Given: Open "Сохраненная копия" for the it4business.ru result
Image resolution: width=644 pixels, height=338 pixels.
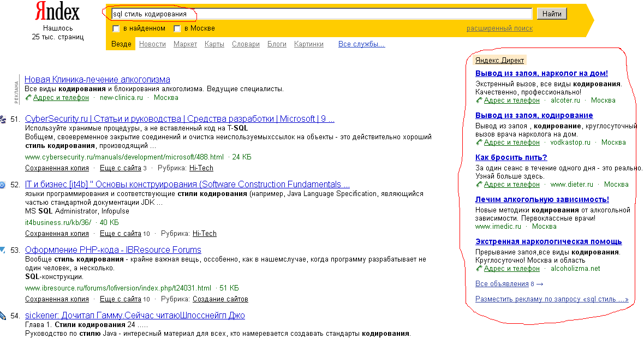Looking at the screenshot, I should (x=57, y=234).
